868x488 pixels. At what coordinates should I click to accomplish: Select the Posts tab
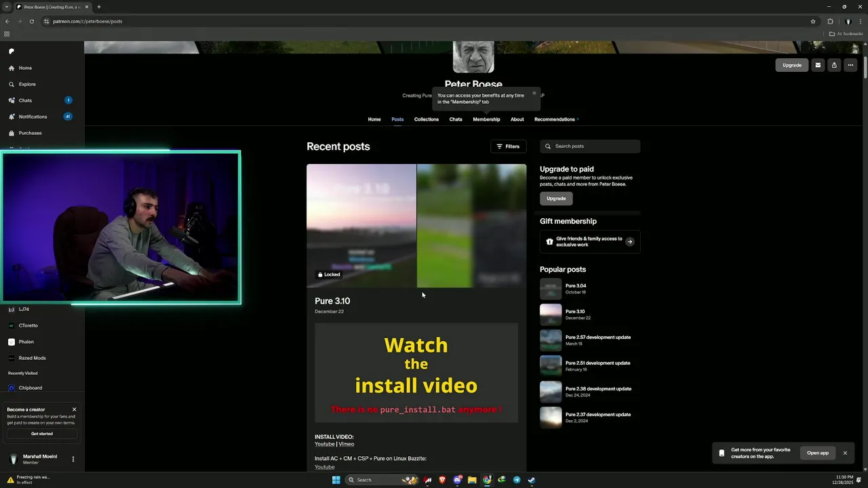pyautogui.click(x=397, y=119)
